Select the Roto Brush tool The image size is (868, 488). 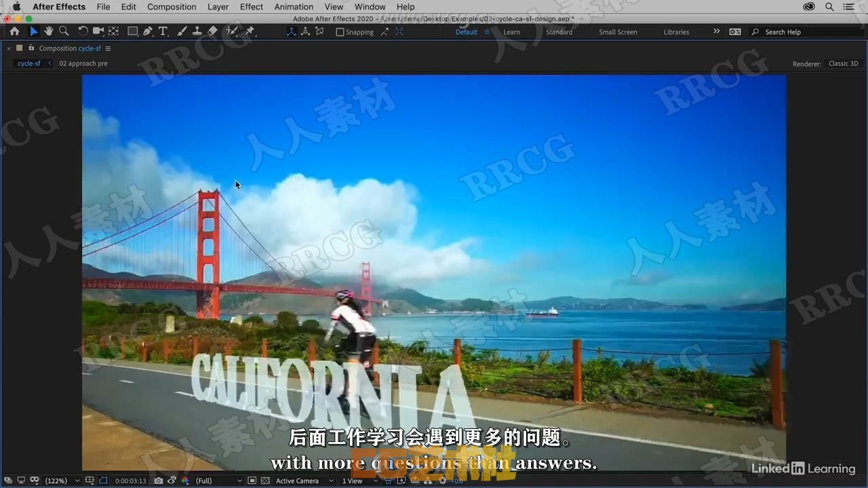[232, 31]
